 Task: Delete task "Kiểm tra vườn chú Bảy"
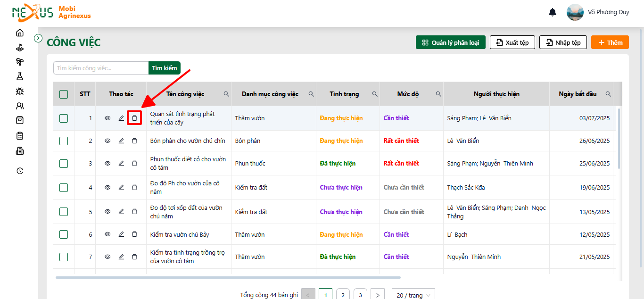[134, 234]
